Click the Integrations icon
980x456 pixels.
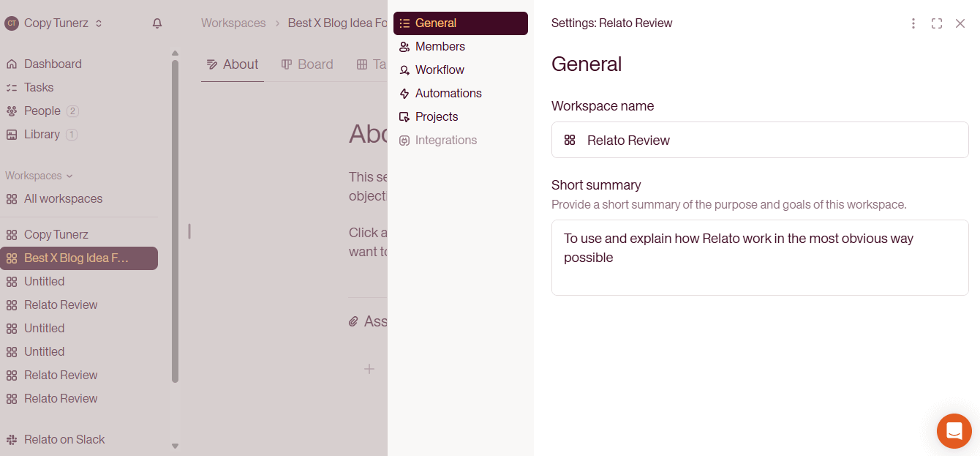point(404,141)
